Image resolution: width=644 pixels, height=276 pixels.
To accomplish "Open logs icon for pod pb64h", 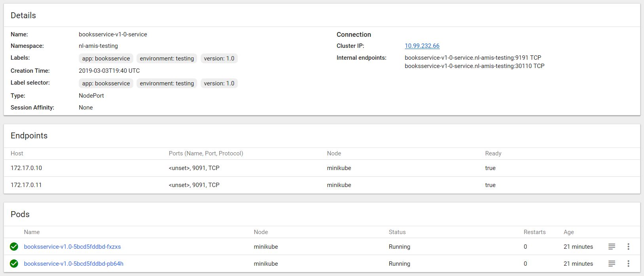I will pyautogui.click(x=612, y=264).
